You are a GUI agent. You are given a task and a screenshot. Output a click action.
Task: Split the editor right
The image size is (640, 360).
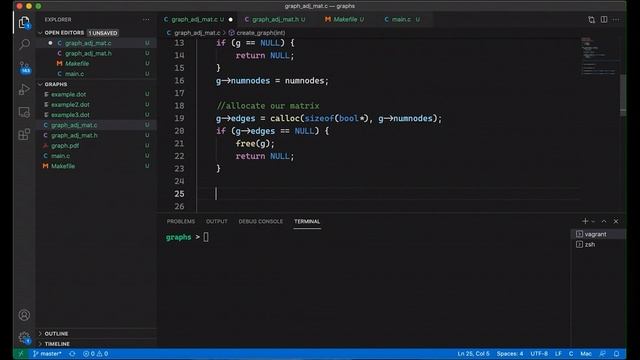[x=604, y=20]
